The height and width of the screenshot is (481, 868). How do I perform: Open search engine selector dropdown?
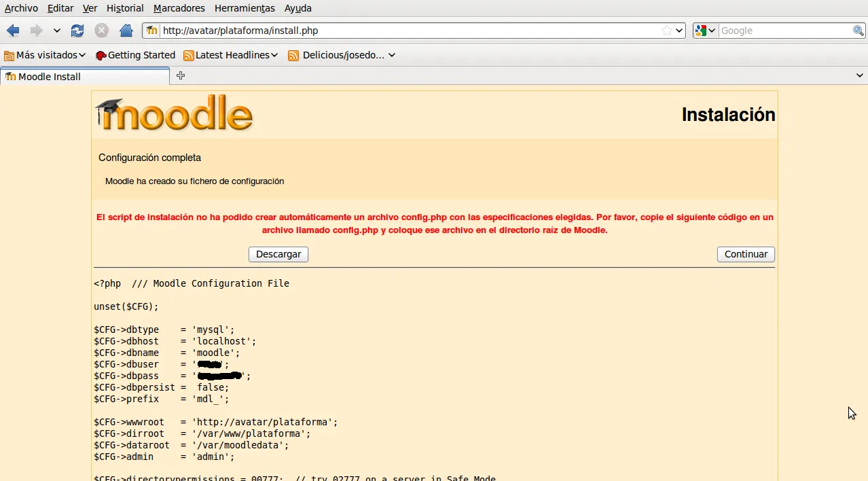point(705,31)
